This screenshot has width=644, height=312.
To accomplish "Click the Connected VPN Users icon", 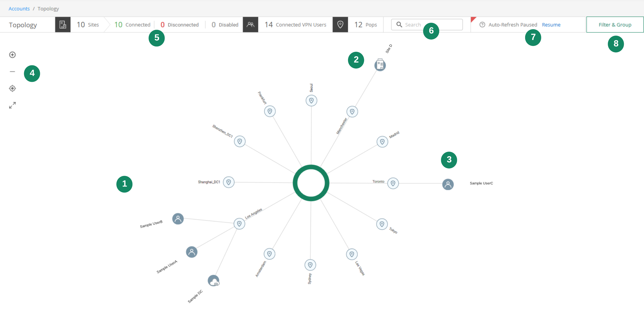I will [250, 24].
